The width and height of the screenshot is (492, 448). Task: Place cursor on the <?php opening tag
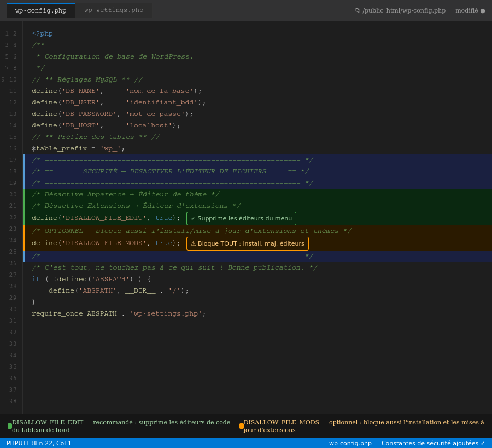point(42,33)
